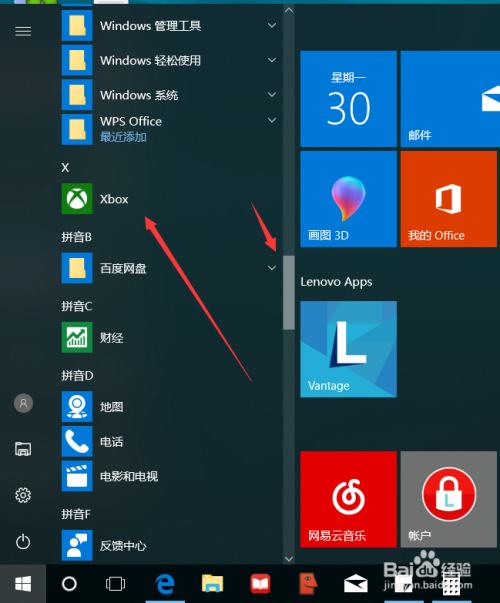Open the 网易云音乐 tile

[348, 499]
